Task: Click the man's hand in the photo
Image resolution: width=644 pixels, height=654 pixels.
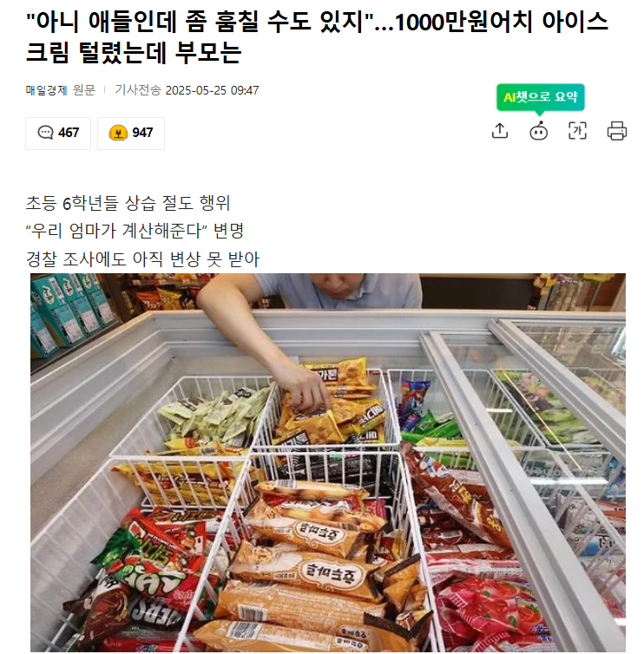Action: tap(306, 389)
